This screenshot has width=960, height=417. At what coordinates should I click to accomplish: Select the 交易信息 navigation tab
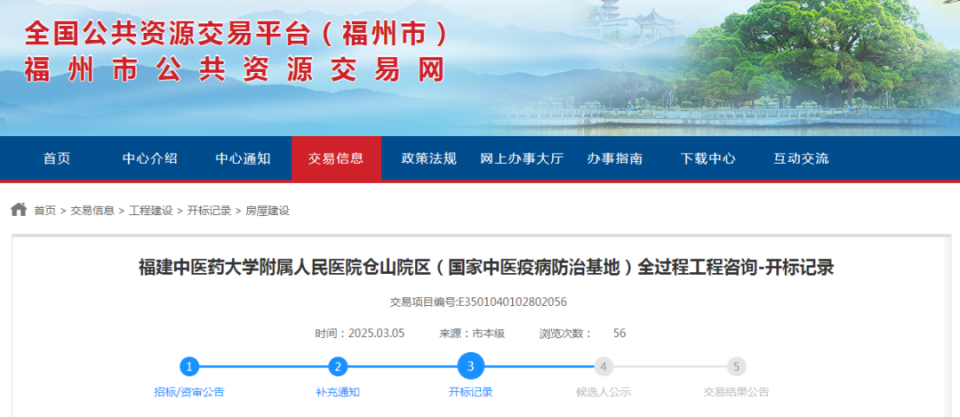[x=336, y=159]
